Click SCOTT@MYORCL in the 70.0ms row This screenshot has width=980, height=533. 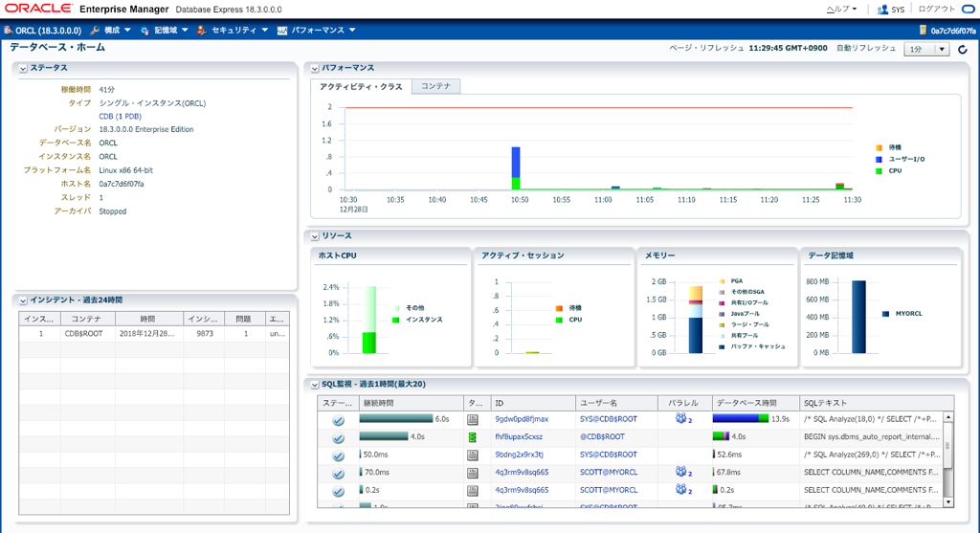tap(609, 473)
